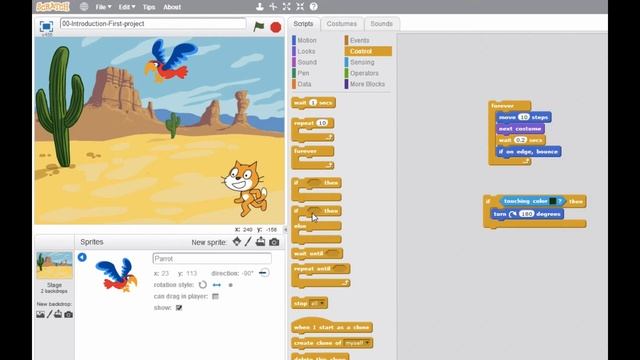Select the Delete scissors tool
Viewport: 640px width, 360px height.
tap(273, 7)
